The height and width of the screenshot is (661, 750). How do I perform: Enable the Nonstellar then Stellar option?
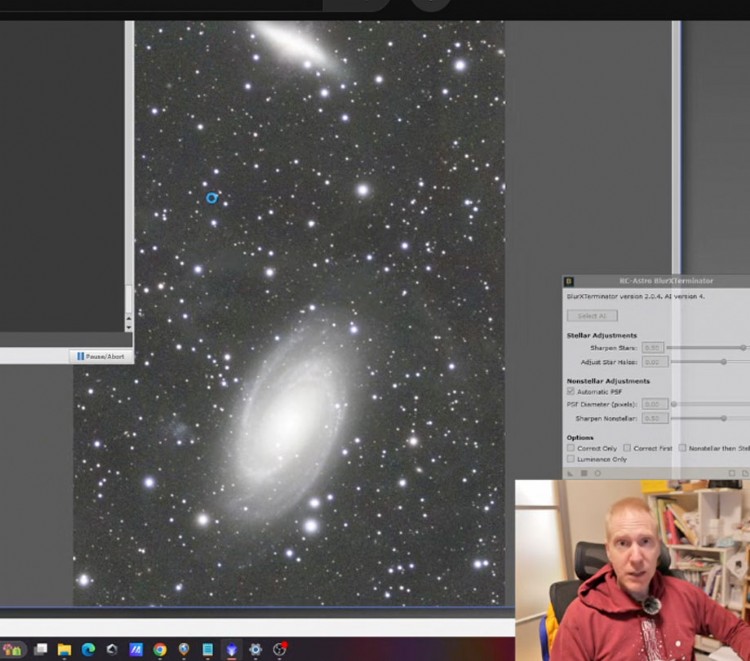[683, 448]
